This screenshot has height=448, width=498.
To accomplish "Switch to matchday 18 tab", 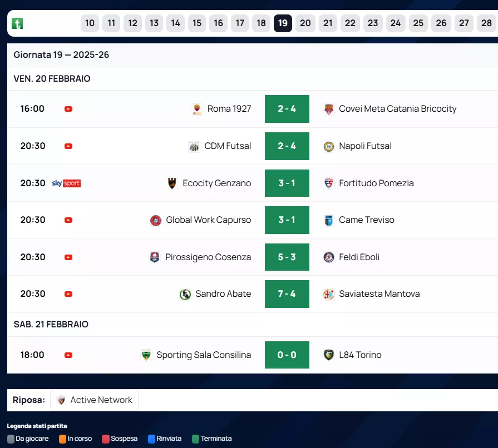I will (261, 23).
